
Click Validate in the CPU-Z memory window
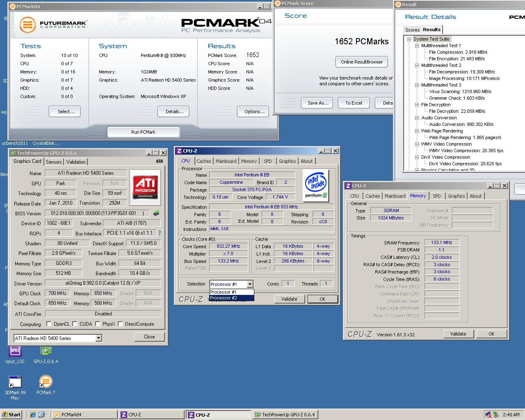458,334
